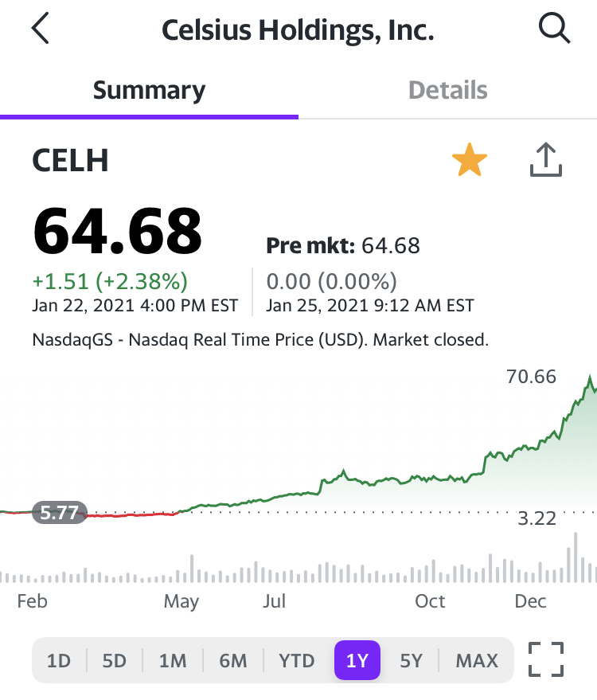Image resolution: width=597 pixels, height=700 pixels.
Task: Toggle the gold favorite star
Action: point(470,161)
